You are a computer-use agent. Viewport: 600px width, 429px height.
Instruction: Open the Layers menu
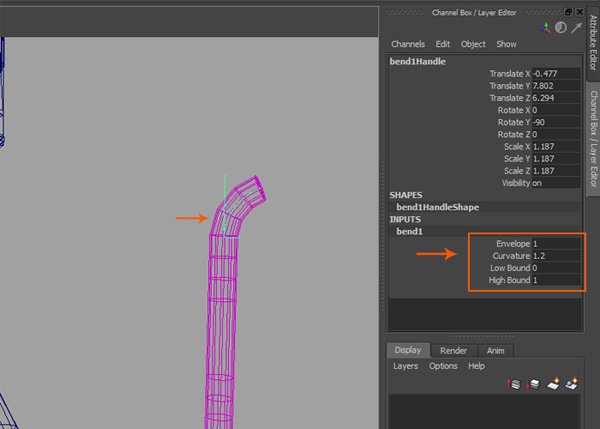click(x=406, y=366)
